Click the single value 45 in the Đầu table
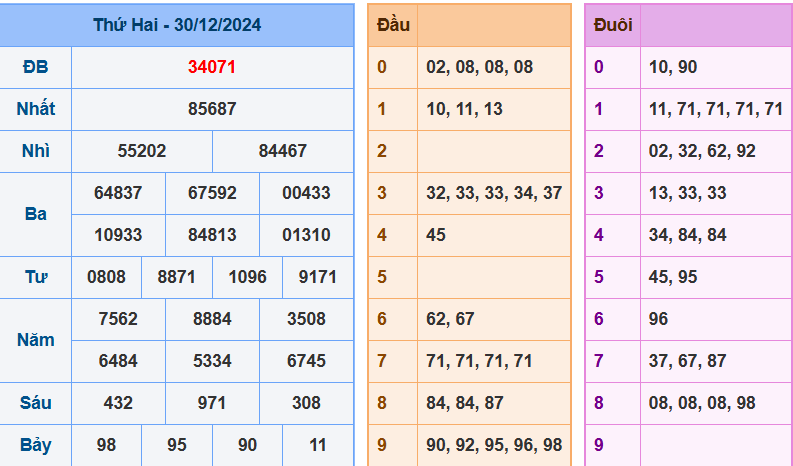Image resolution: width=793 pixels, height=466 pixels. 435,235
